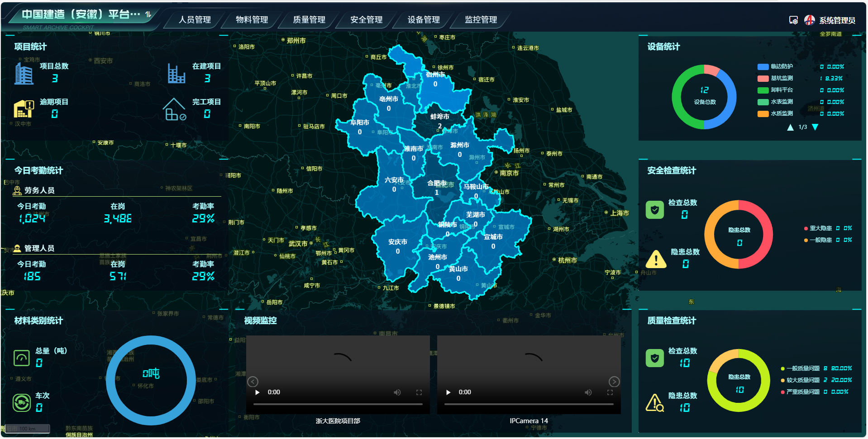Open the 系统管理员 user menu
The width and height of the screenshot is (868, 439).
tap(837, 20)
